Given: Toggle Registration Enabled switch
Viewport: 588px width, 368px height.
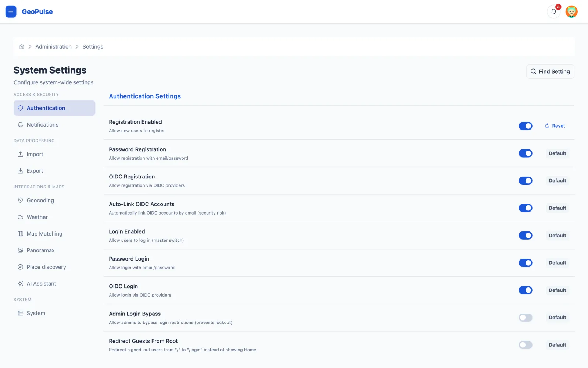Looking at the screenshot, I should [x=526, y=126].
